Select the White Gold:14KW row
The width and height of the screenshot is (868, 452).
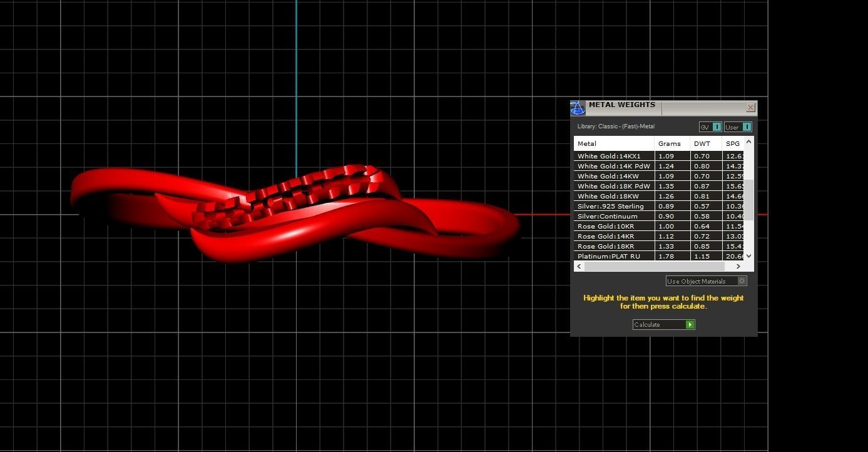coord(659,176)
